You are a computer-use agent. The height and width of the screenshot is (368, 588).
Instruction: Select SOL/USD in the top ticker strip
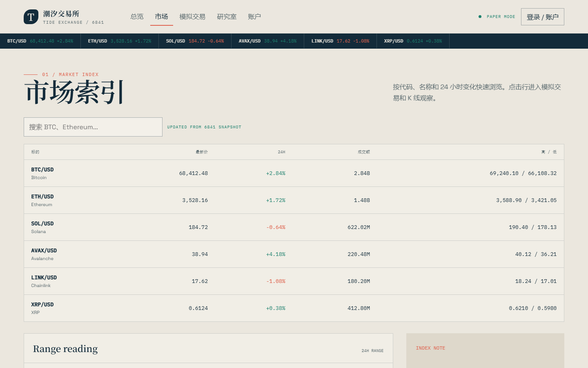[195, 41]
